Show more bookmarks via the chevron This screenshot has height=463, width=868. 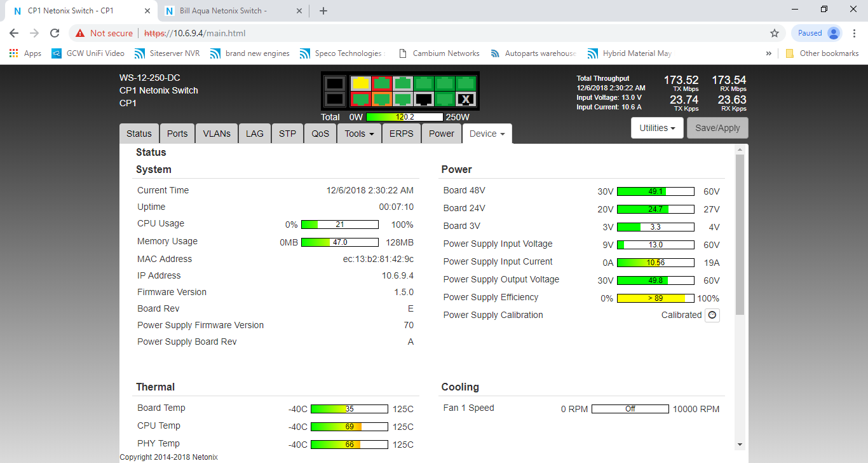coord(769,53)
